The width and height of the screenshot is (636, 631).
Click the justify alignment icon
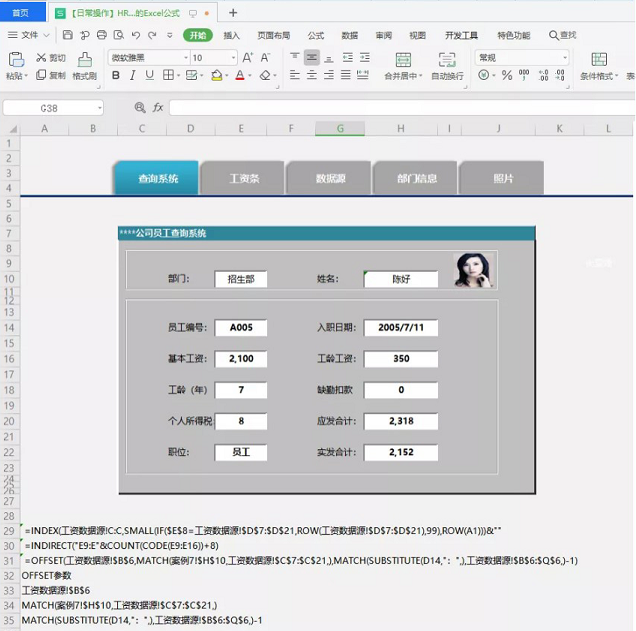[346, 75]
